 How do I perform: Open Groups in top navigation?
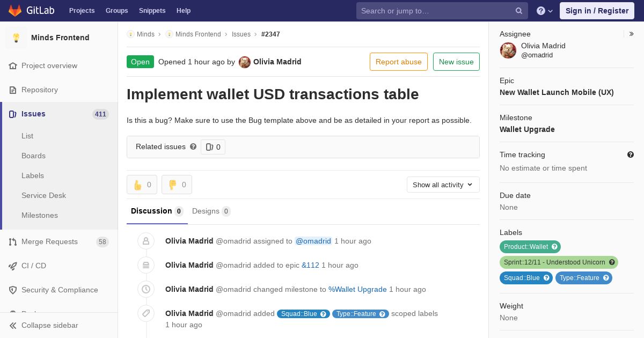click(x=117, y=11)
